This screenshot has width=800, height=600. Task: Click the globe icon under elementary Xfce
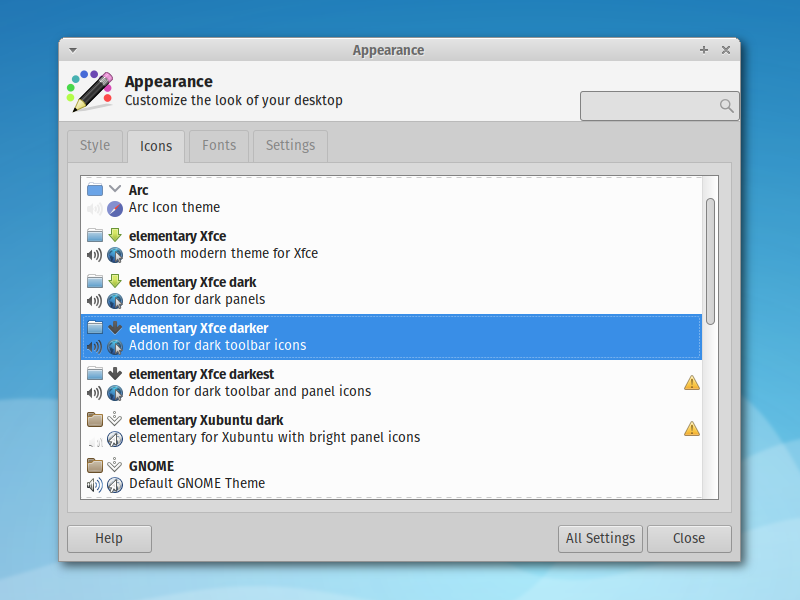click(115, 255)
